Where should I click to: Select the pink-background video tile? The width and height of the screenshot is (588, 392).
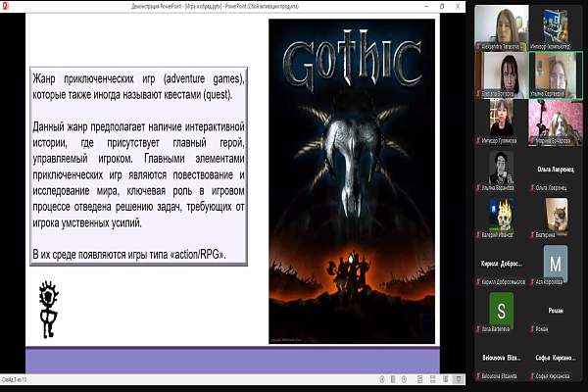tap(556, 122)
